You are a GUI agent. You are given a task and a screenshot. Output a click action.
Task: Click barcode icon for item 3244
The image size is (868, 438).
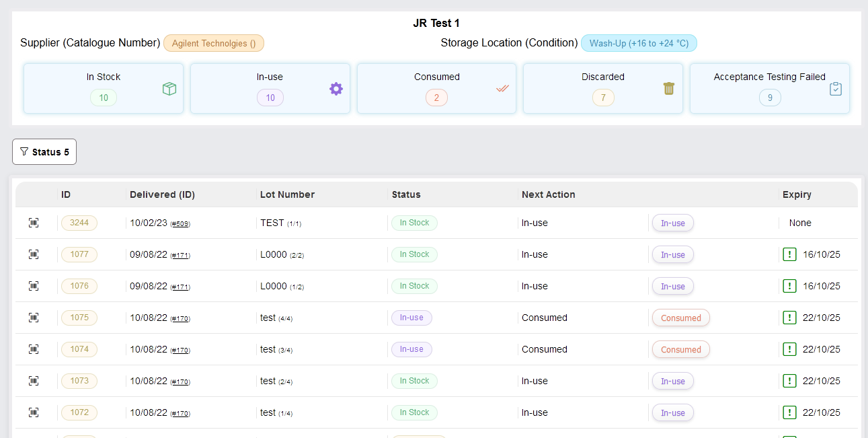click(x=34, y=223)
